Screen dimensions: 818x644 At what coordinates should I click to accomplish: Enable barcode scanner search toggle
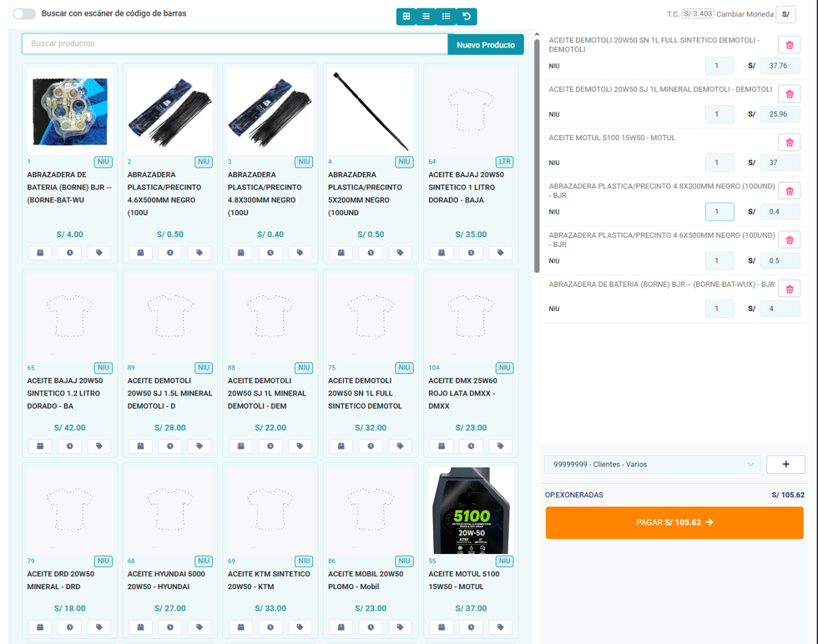pos(24,13)
